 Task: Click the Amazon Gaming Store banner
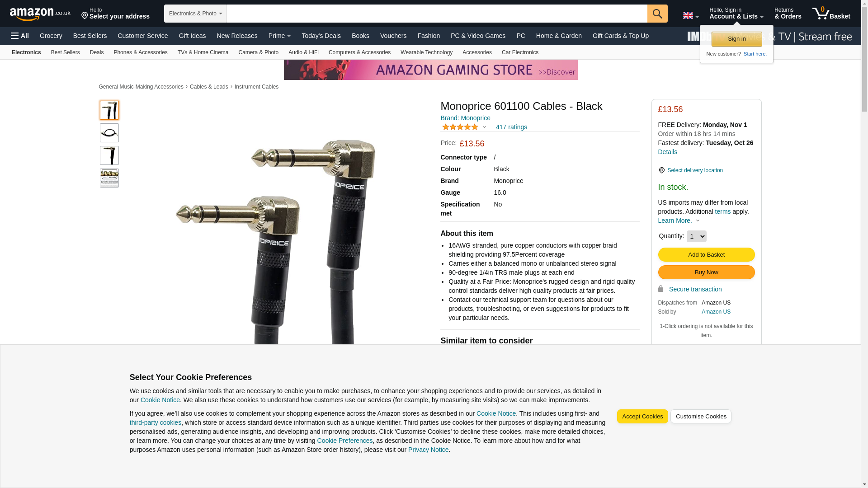(x=430, y=70)
